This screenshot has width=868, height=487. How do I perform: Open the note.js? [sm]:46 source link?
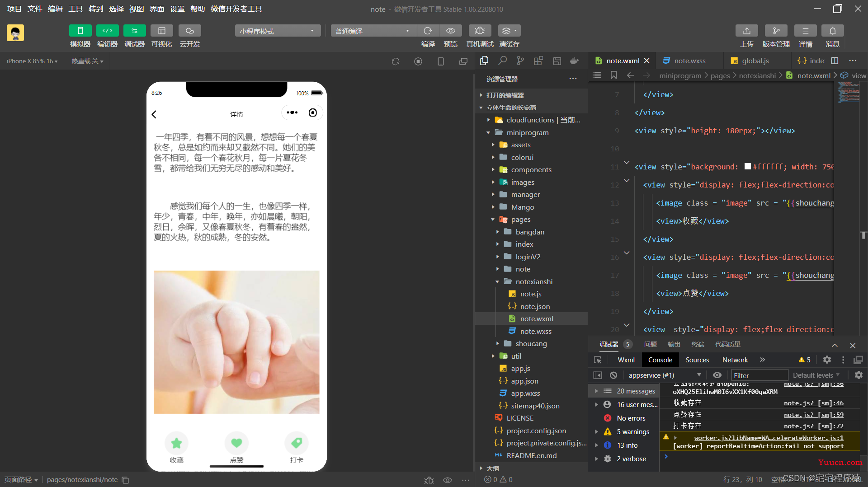click(813, 403)
